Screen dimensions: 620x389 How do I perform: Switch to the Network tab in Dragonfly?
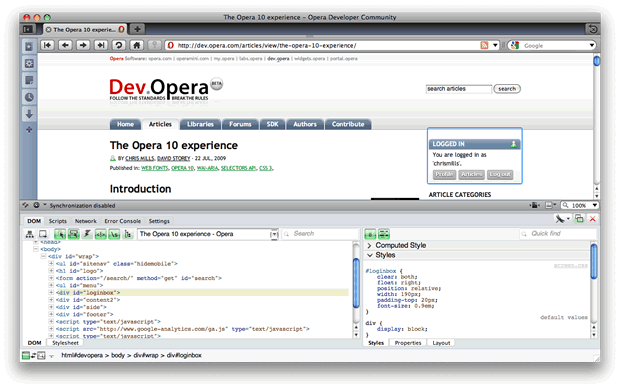click(x=86, y=221)
